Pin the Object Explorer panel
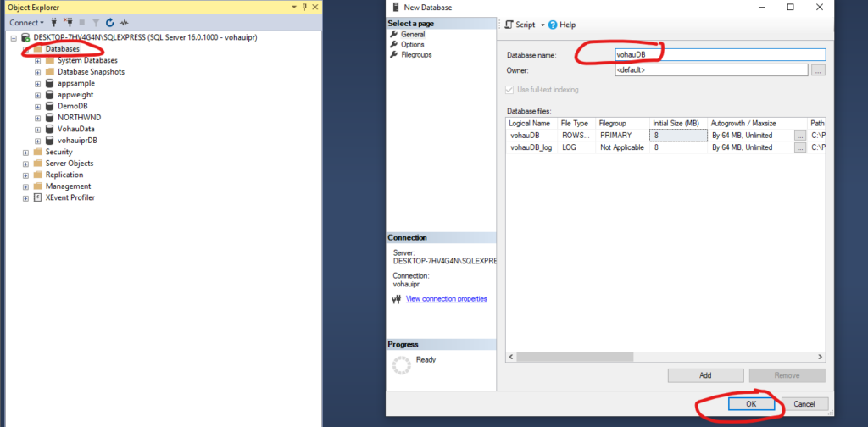Viewport: 868px width, 427px height. 303,7
